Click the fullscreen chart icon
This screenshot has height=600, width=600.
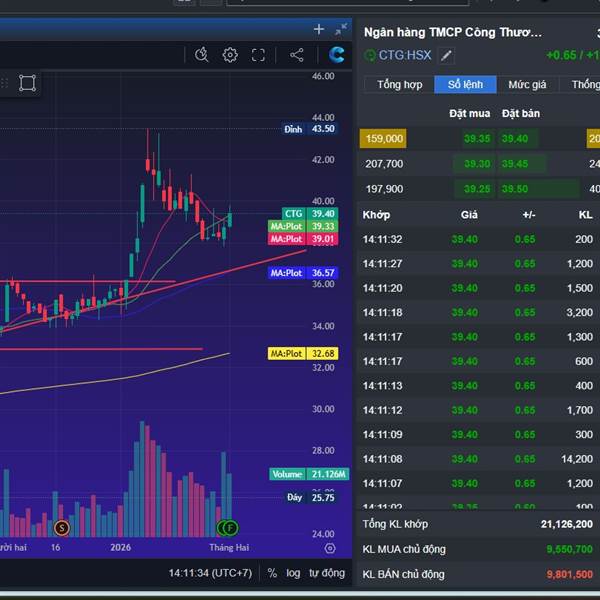258,55
